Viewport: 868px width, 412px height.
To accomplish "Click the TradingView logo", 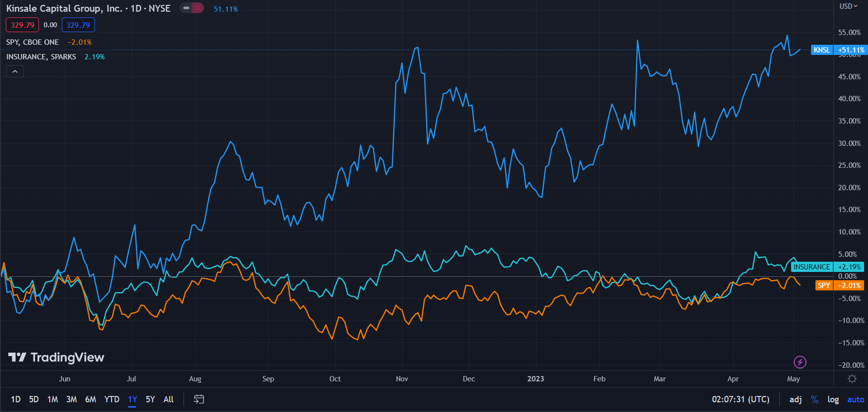I will pyautogui.click(x=56, y=358).
